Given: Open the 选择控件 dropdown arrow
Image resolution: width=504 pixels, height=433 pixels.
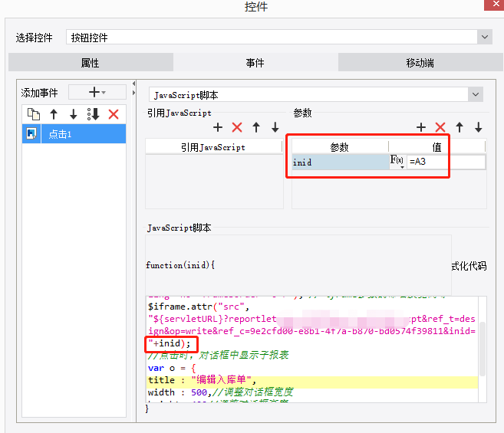Looking at the screenshot, I should click(x=485, y=37).
